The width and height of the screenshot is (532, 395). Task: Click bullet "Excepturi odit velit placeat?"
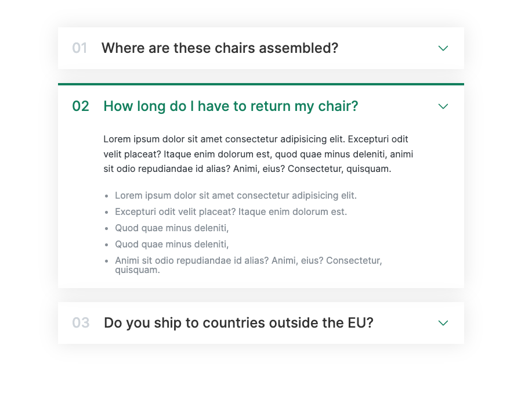point(230,212)
